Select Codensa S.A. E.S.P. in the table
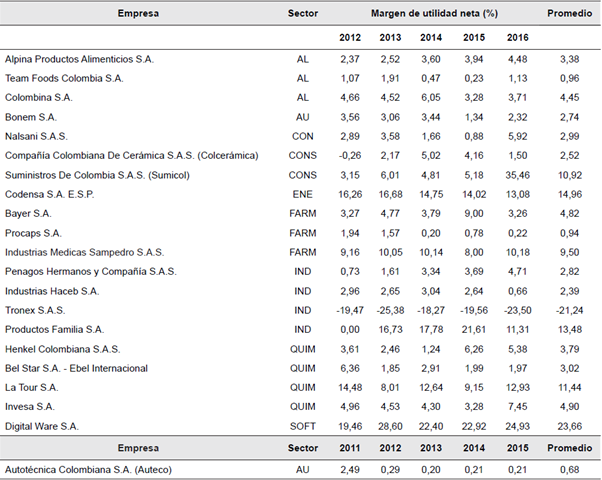Viewport: 602px width, 480px height. 48,194
